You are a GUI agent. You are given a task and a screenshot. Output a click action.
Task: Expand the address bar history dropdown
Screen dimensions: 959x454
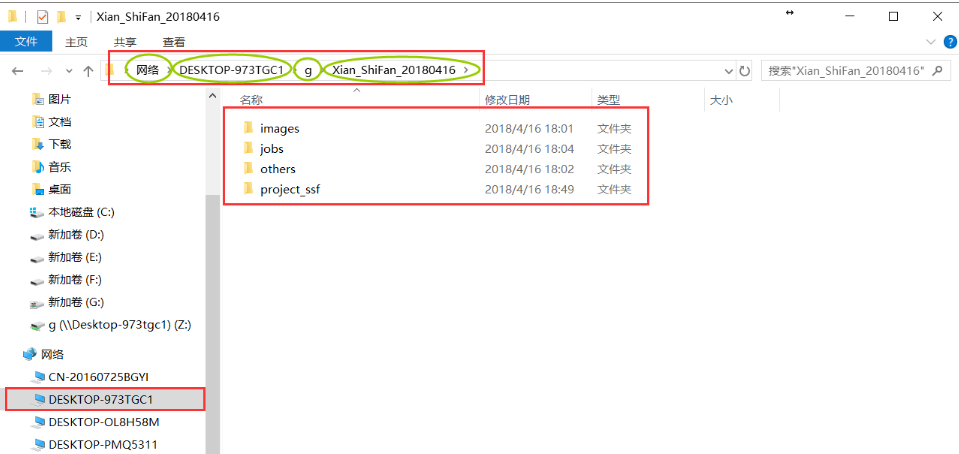(728, 71)
